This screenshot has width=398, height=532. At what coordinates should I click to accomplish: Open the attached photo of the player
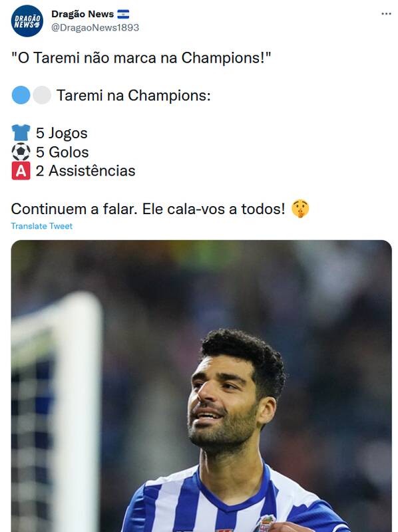tap(202, 386)
